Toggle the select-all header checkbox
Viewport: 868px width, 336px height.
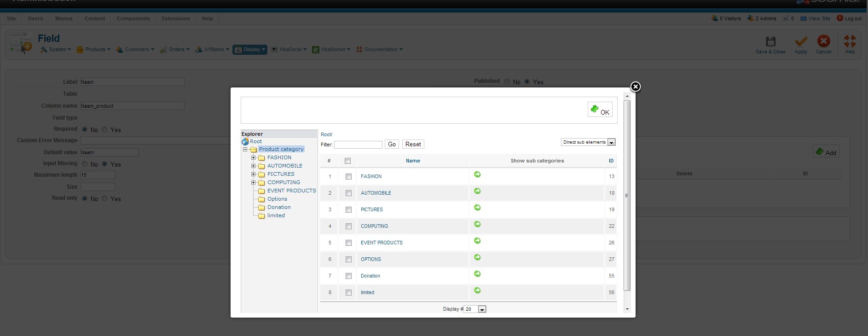point(347,161)
